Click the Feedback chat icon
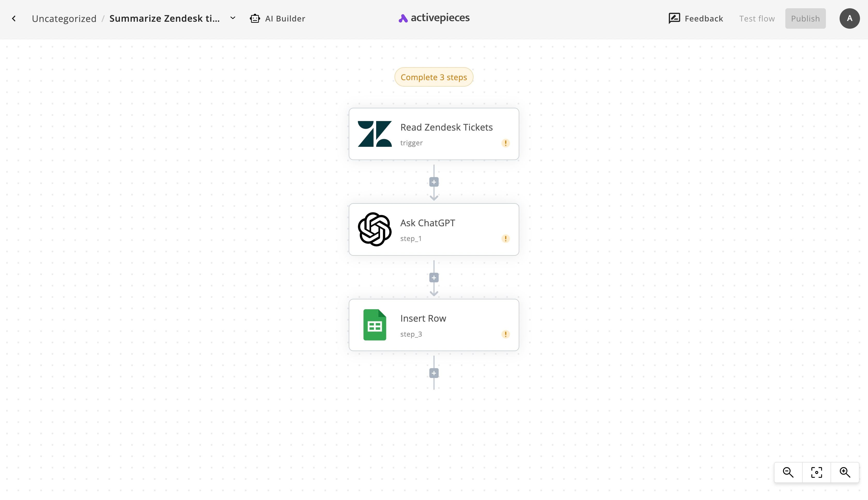The height and width of the screenshot is (500, 868). pyautogui.click(x=674, y=19)
